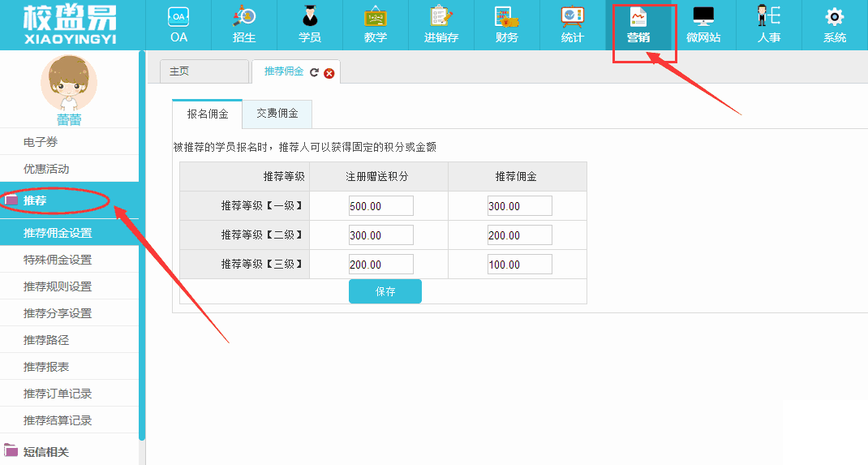Open 推荐报表 menu item
Image resolution: width=868 pixels, height=465 pixels.
pyautogui.click(x=69, y=367)
